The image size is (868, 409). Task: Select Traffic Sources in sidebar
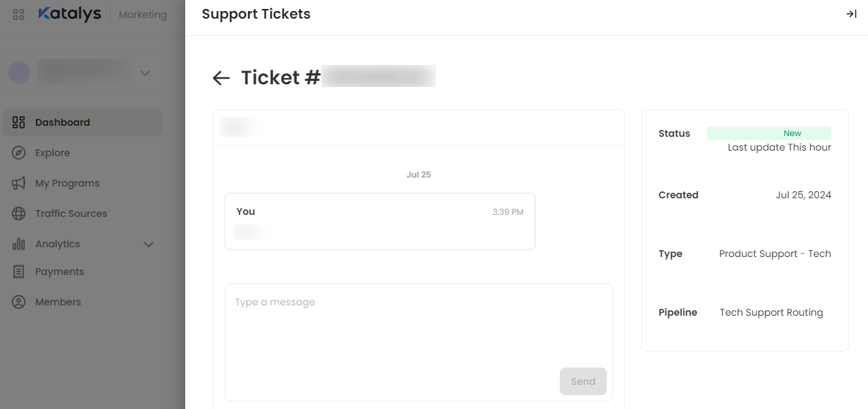[71, 213]
